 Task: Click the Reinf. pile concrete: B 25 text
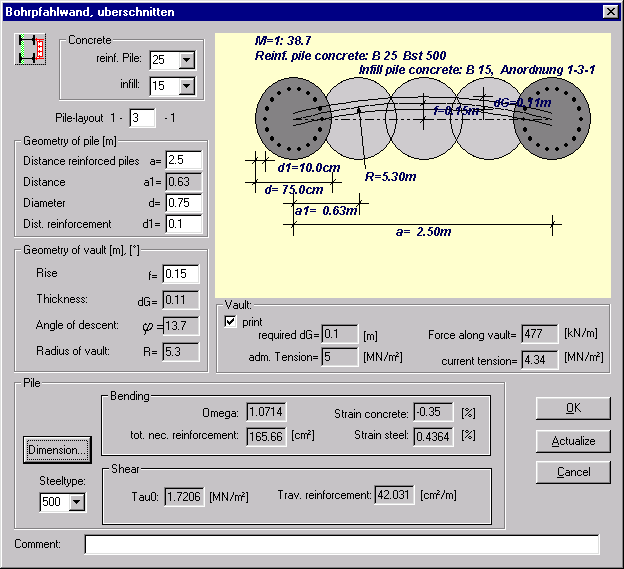[x=350, y=56]
